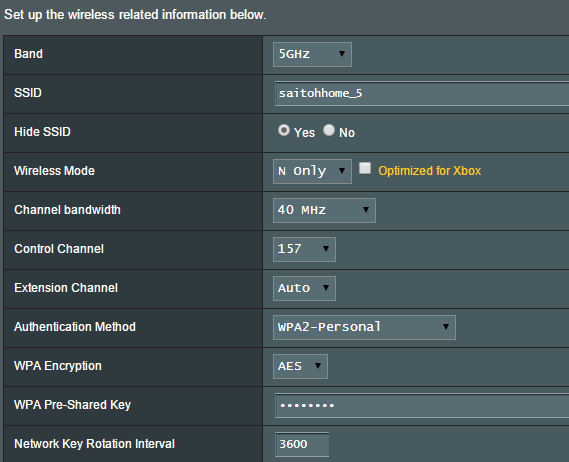Click the Band row label
The width and height of the screenshot is (569, 462).
tap(28, 54)
